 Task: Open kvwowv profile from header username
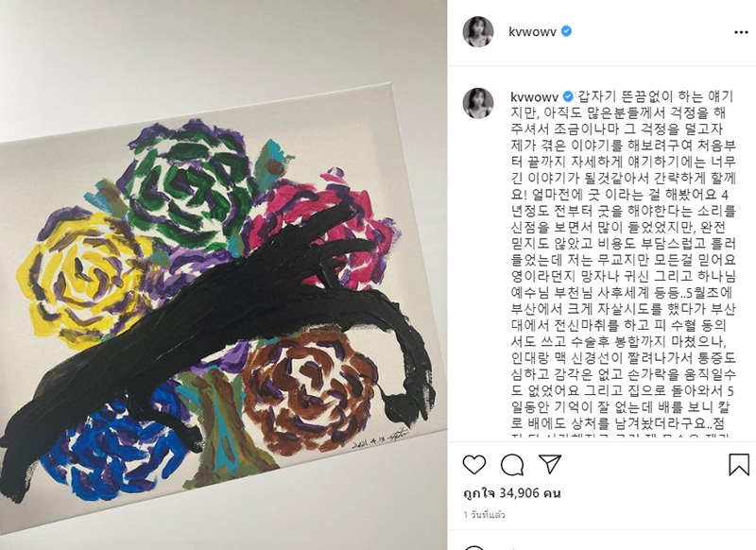pyautogui.click(x=532, y=32)
